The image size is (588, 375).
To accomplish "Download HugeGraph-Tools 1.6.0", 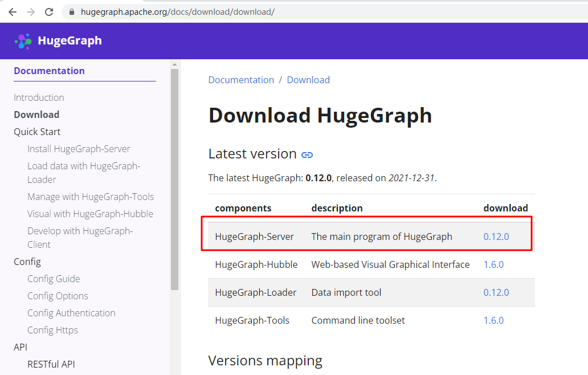I will pos(493,320).
